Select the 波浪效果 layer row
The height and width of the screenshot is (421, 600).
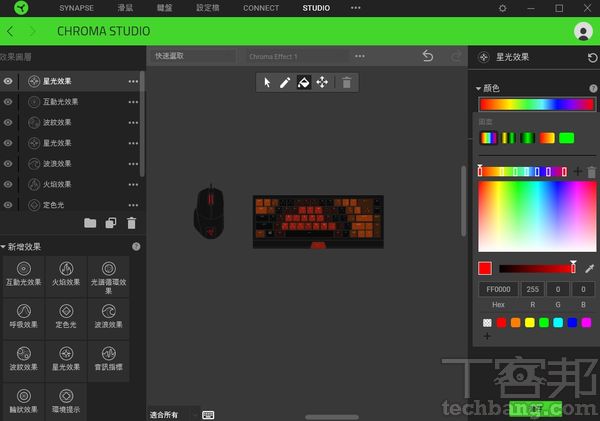pyautogui.click(x=71, y=164)
